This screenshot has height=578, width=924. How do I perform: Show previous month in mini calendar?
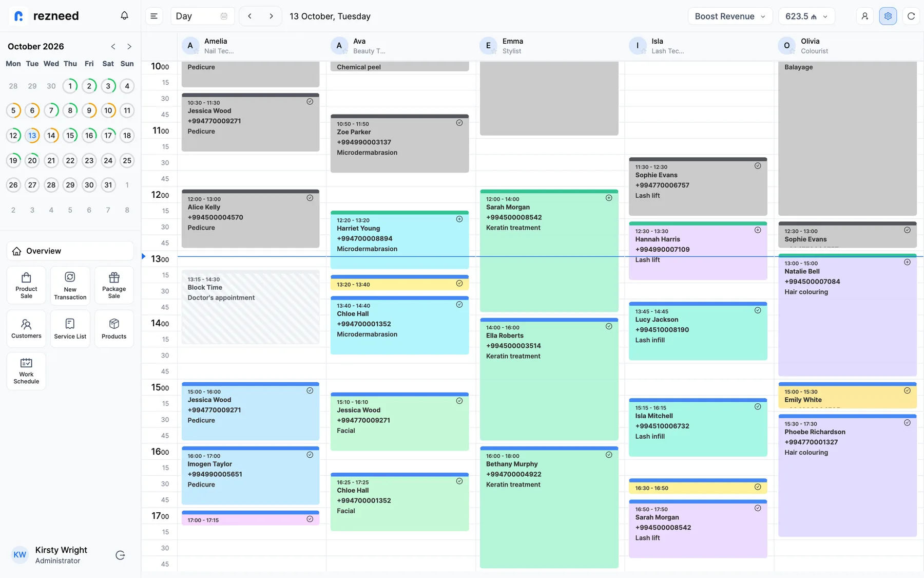click(113, 46)
